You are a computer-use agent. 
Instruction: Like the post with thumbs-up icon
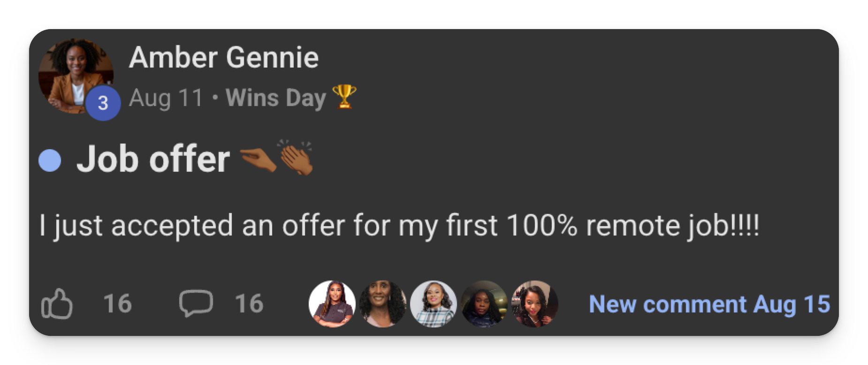point(57,304)
